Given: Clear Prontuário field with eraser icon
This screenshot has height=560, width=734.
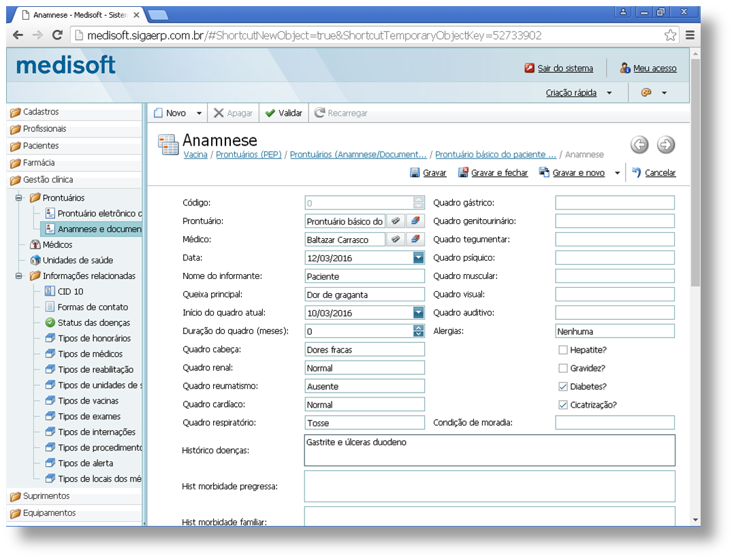Looking at the screenshot, I should tap(415, 221).
